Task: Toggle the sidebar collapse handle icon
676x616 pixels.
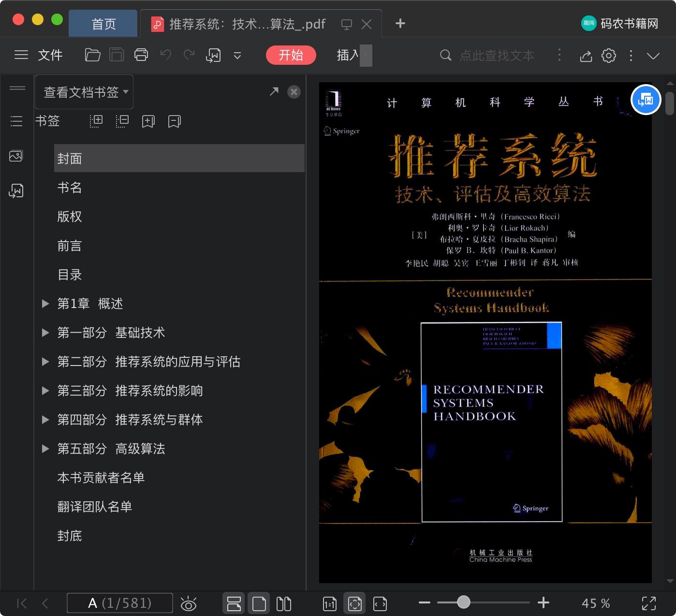Action: pos(17,88)
